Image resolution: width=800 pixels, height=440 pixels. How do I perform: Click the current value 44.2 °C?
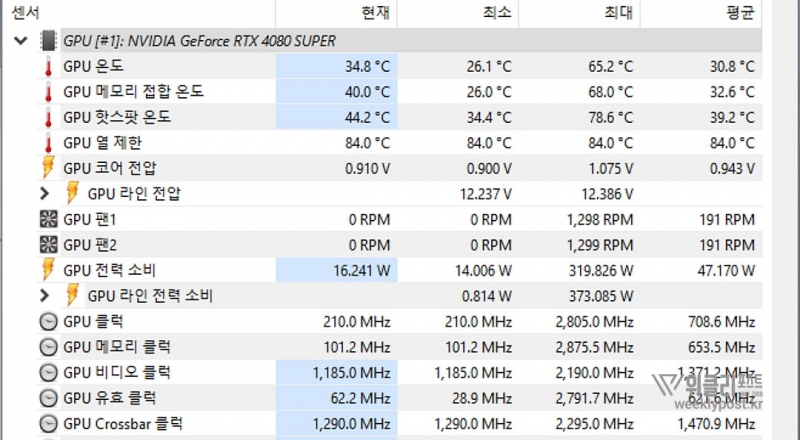(x=367, y=117)
